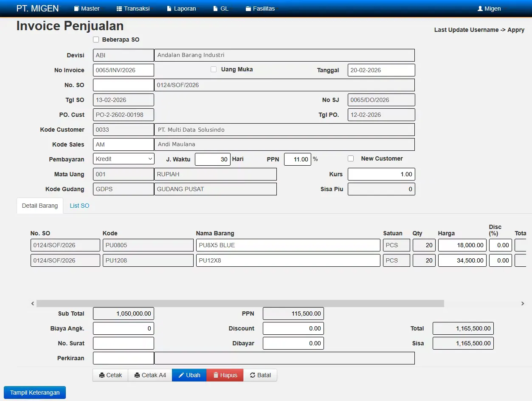This screenshot has width=532, height=401.
Task: Click the Discount amount field
Action: pos(293,328)
